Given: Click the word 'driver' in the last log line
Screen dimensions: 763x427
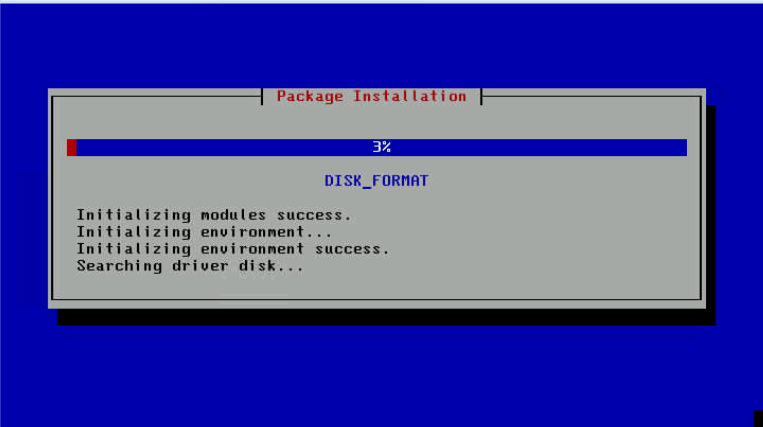Looking at the screenshot, I should (x=200, y=266).
